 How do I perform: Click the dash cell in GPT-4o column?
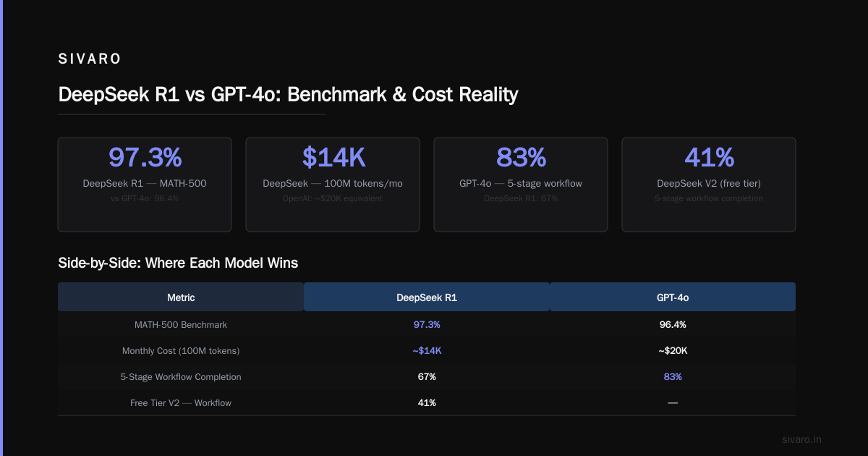point(673,402)
